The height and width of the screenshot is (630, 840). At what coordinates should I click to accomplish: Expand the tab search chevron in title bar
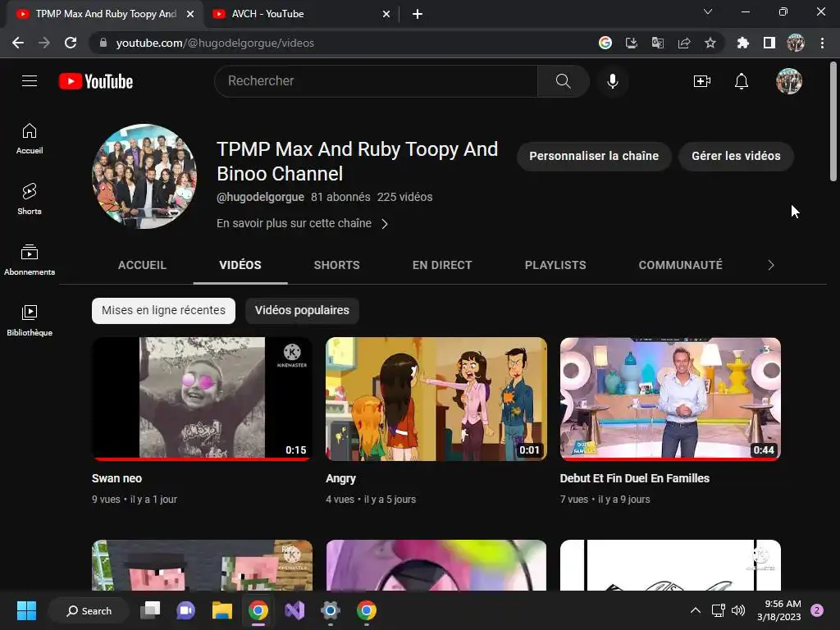708,11
